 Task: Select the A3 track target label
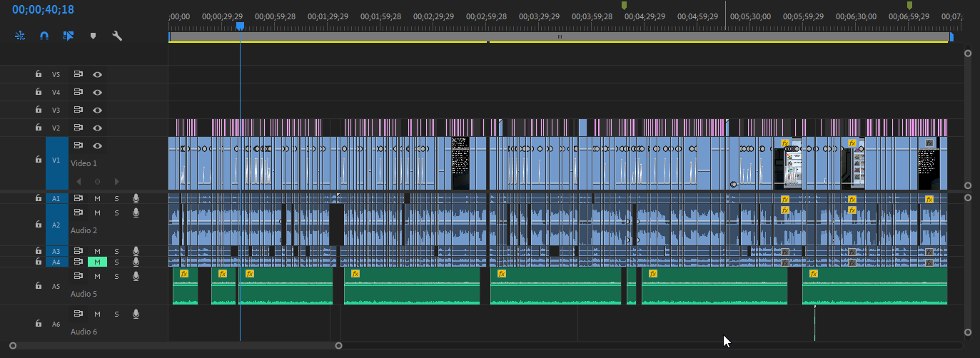(x=56, y=251)
